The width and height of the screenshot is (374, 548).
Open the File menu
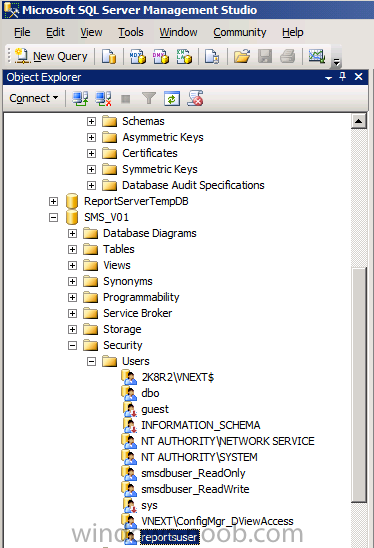click(22, 33)
